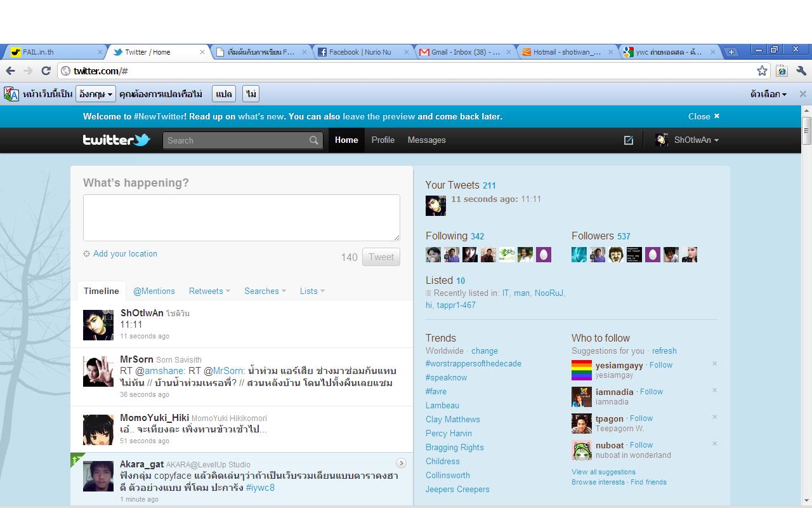This screenshot has height=508, width=812.
Task: Expand the ShOtIwAn account menu
Action: click(x=688, y=140)
